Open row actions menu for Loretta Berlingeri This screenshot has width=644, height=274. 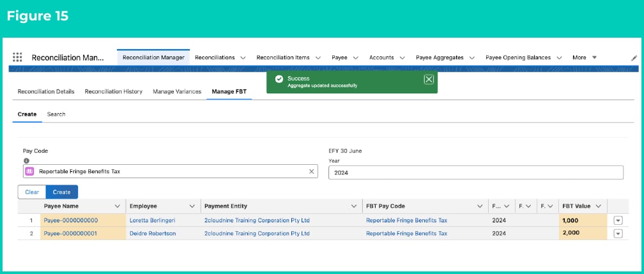tap(618, 220)
